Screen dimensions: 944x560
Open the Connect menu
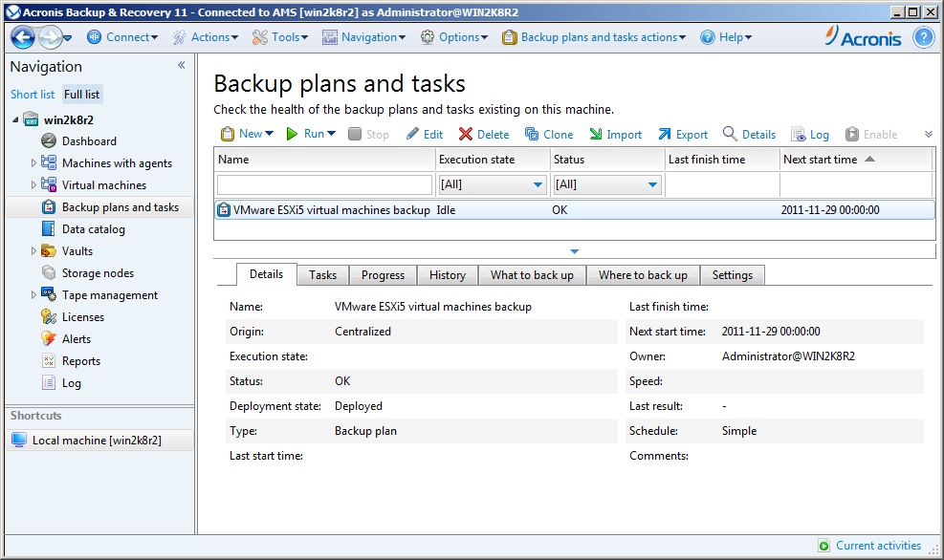pyautogui.click(x=122, y=37)
